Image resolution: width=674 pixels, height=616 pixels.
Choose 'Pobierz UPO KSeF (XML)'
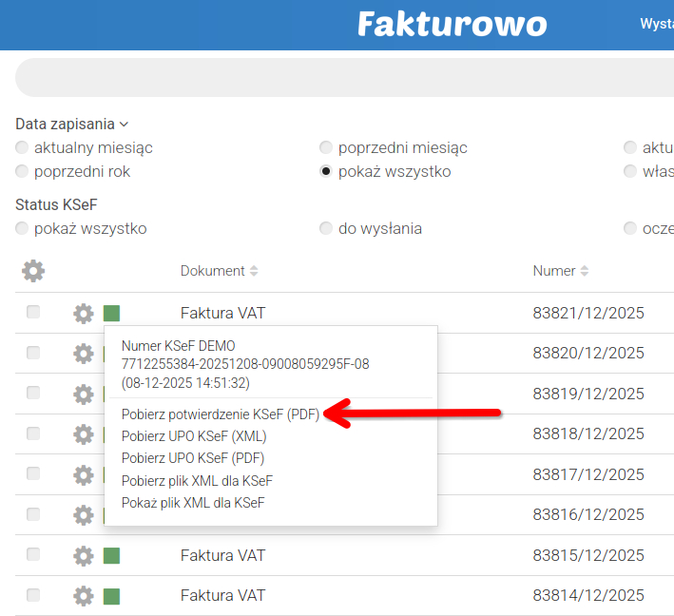point(194,436)
